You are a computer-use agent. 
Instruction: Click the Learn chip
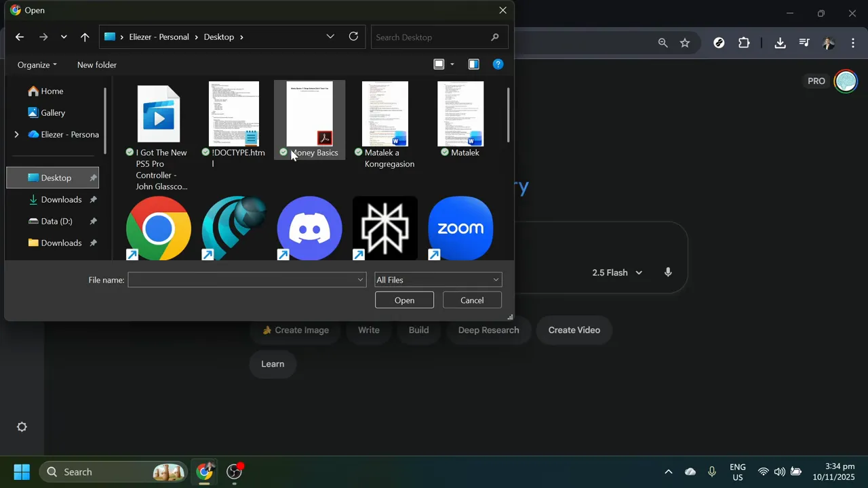(x=273, y=364)
